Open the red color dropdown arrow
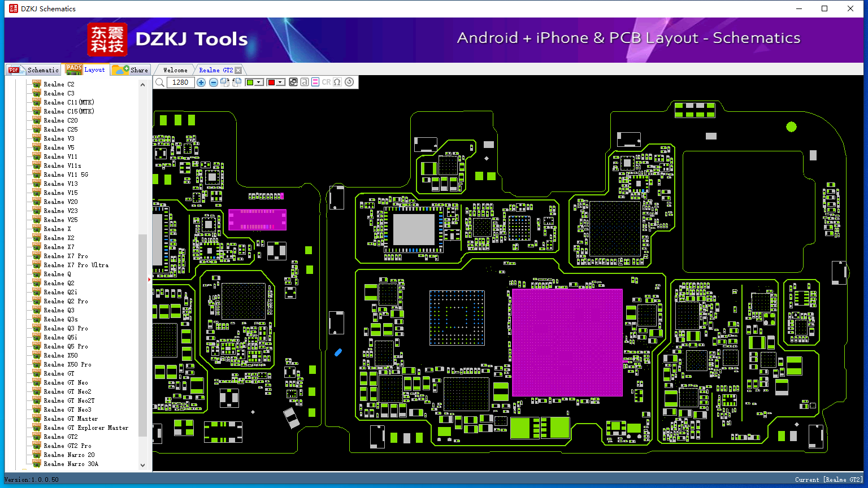Viewport: 868px width, 488px height. tap(280, 82)
